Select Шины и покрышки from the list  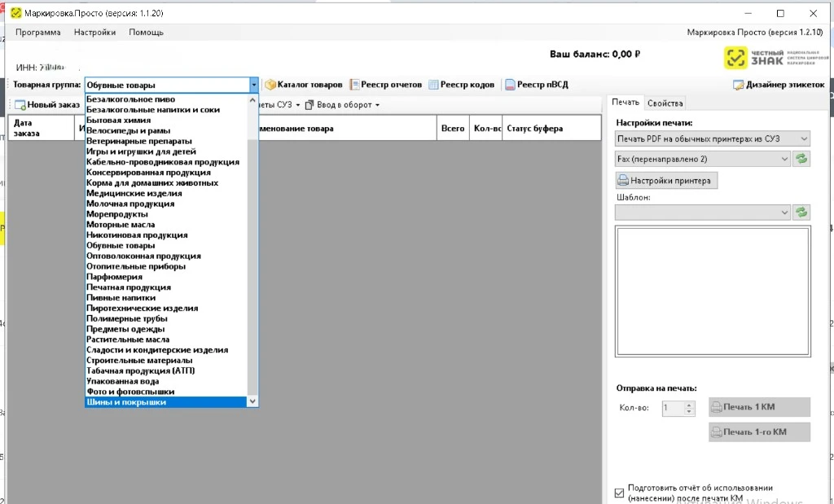(x=166, y=402)
